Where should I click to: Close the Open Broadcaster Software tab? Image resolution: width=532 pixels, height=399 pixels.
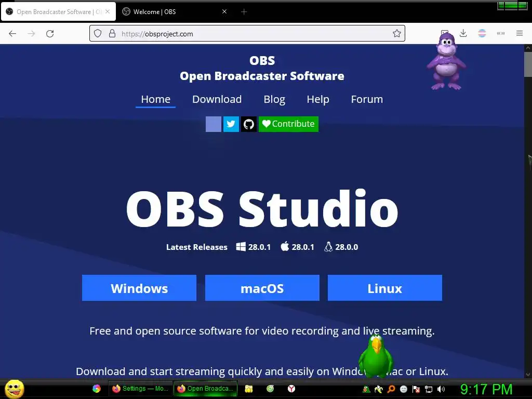click(x=108, y=11)
